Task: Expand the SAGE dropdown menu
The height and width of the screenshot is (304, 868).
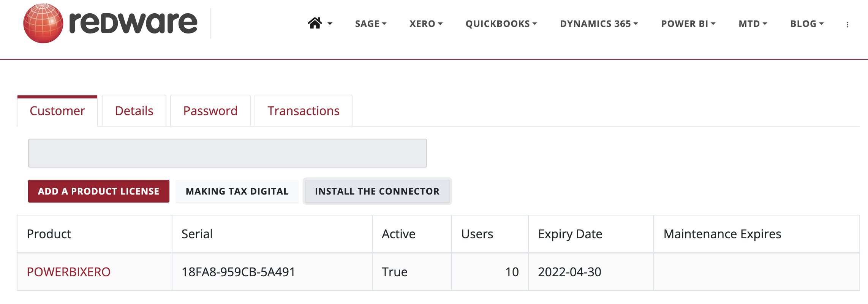Action: pyautogui.click(x=371, y=24)
